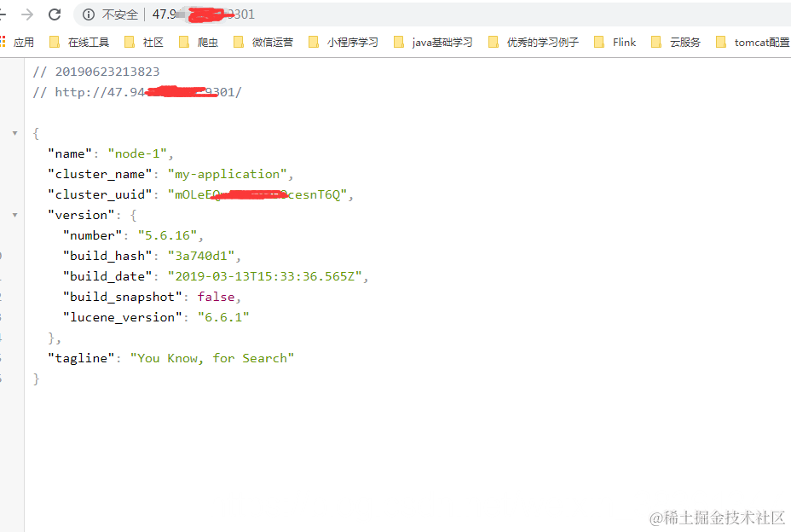Viewport: 791px width, 532px height.
Task: Click the "number" key
Action: 92,235
